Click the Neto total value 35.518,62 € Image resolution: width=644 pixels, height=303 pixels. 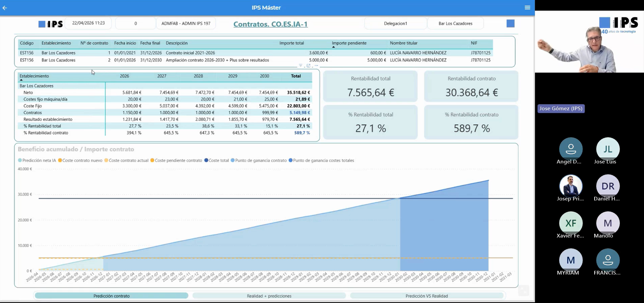[x=299, y=92]
